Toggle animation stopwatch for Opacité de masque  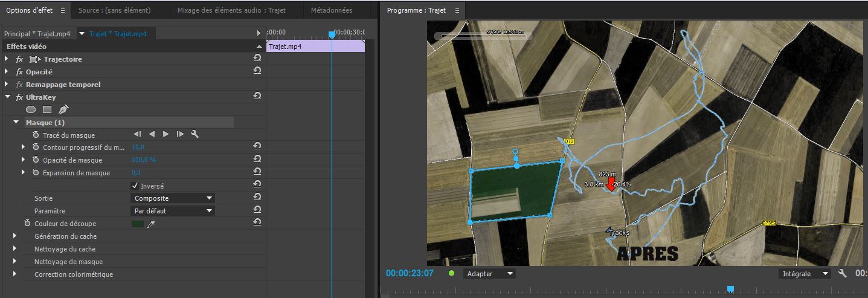tap(36, 160)
